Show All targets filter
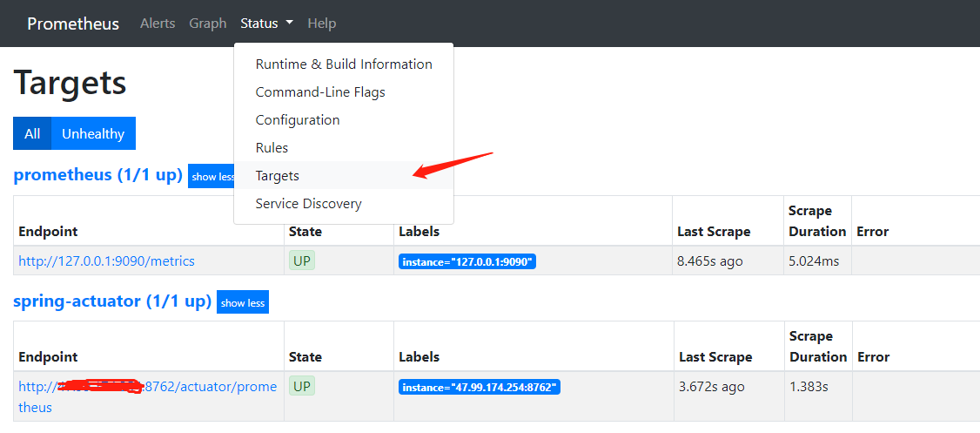This screenshot has height=433, width=980. (32, 133)
